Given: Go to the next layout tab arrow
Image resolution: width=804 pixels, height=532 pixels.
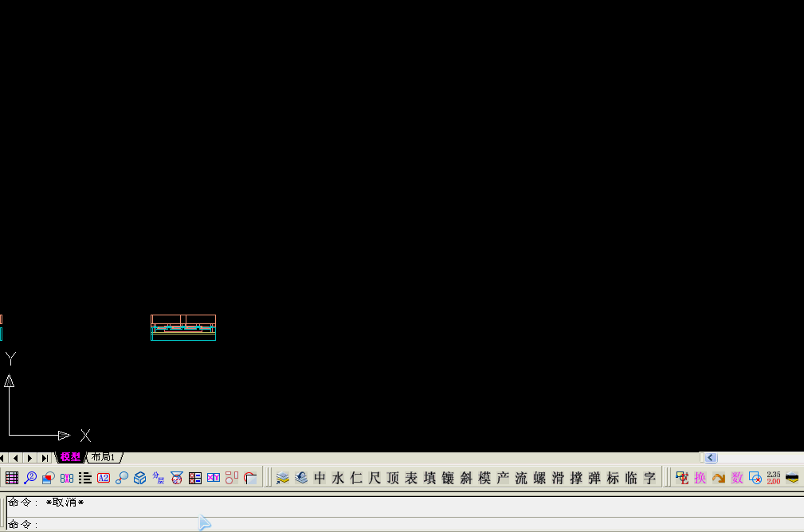Looking at the screenshot, I should (29, 458).
